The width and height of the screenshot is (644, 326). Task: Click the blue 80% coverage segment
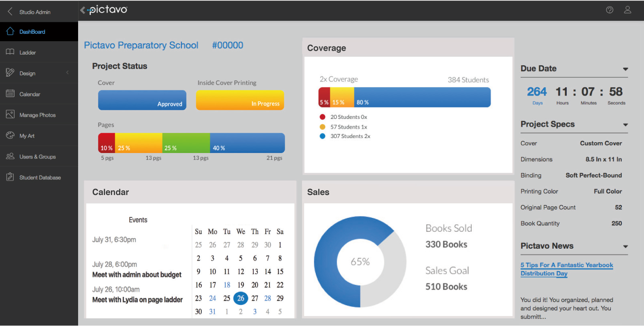point(422,97)
